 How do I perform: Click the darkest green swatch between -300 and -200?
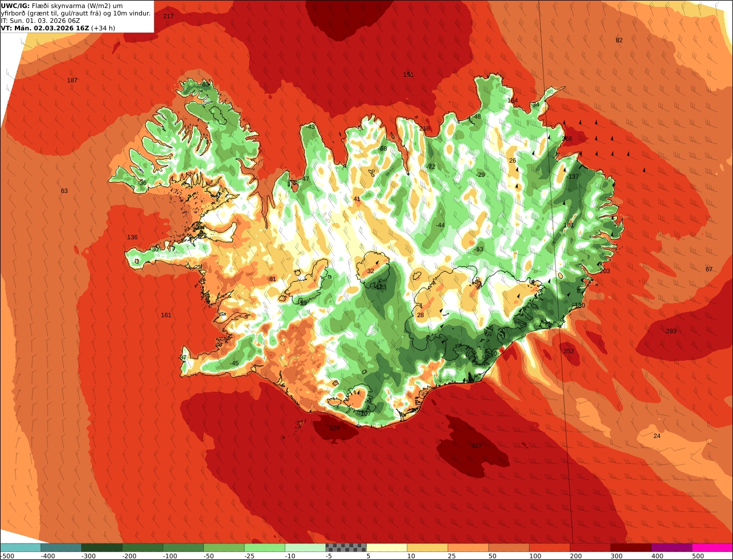102,547
